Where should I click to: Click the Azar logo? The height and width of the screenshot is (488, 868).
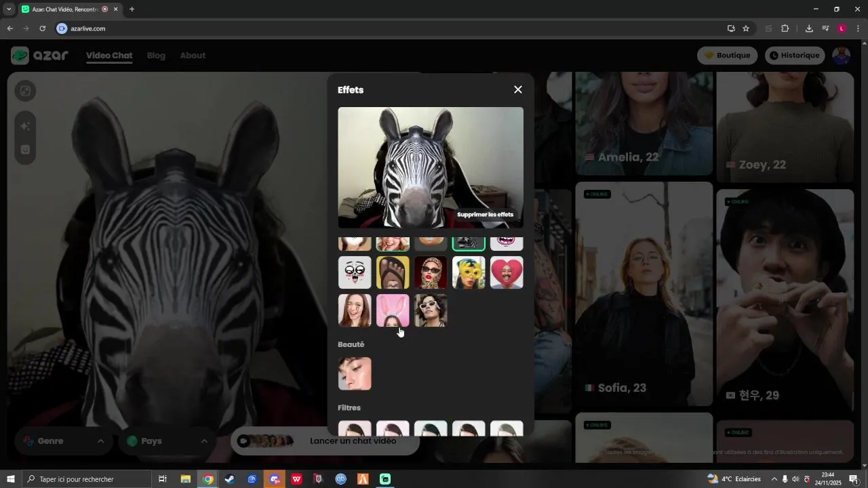(x=40, y=56)
